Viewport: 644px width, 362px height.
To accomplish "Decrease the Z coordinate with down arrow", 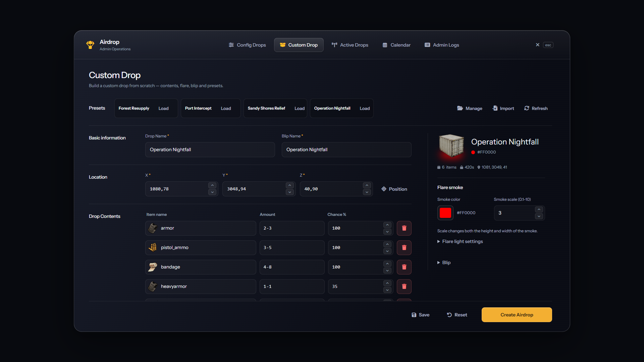I will [x=367, y=192].
